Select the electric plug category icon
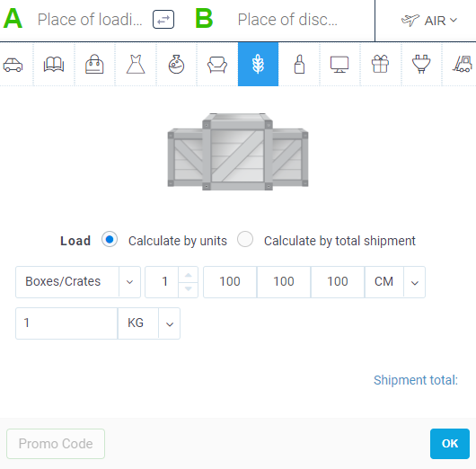 pyautogui.click(x=421, y=64)
